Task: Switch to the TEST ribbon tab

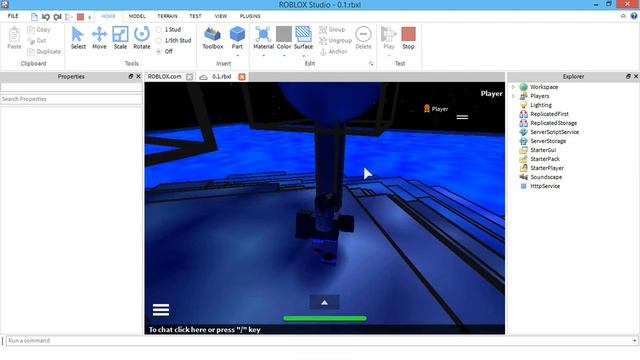Action: point(196,16)
